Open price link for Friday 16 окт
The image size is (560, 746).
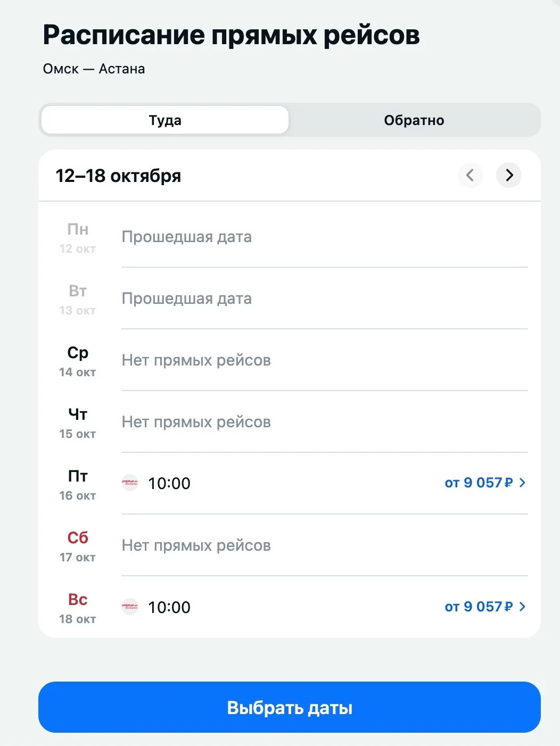tap(485, 483)
